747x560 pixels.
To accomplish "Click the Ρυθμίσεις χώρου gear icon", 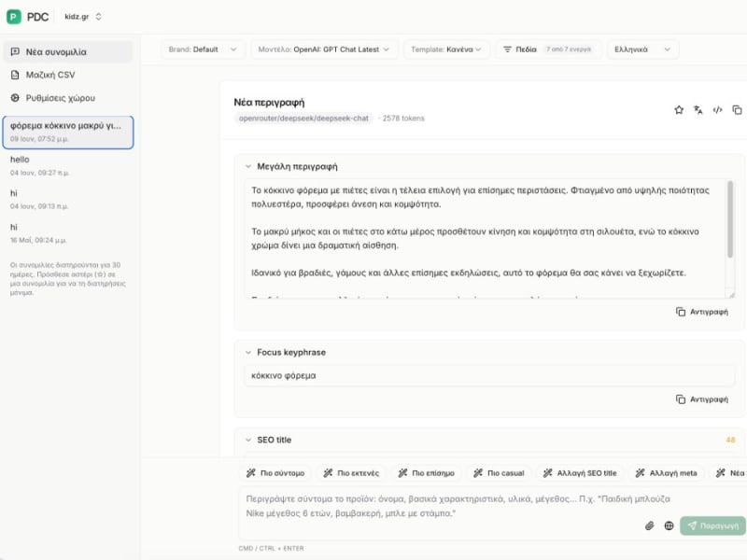I will [15, 98].
